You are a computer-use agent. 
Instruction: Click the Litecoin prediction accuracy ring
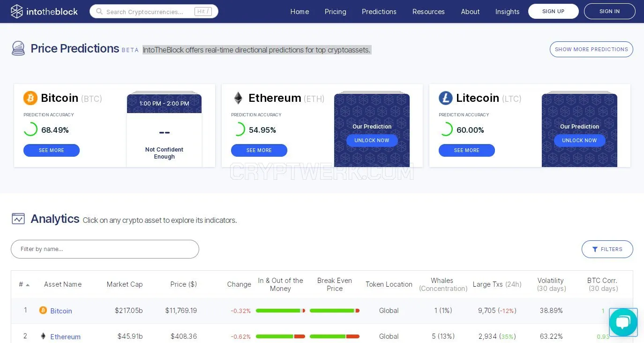[446, 129]
